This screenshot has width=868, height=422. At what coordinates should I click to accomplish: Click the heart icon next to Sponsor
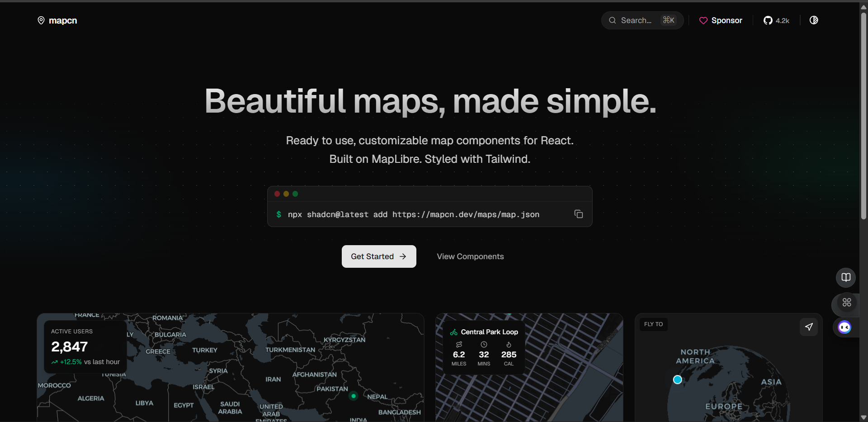tap(704, 20)
